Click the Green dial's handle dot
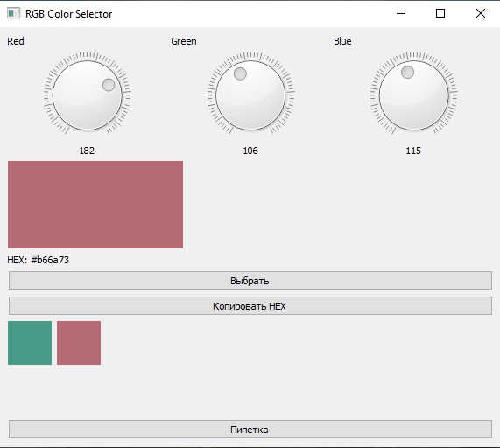Viewport: 500px width, 448px height. (240, 73)
